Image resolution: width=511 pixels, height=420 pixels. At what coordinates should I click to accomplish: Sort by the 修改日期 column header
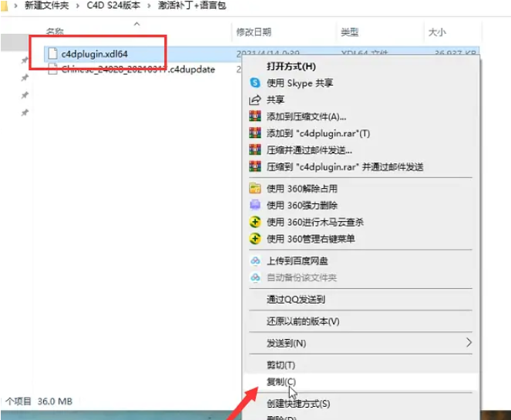254,32
